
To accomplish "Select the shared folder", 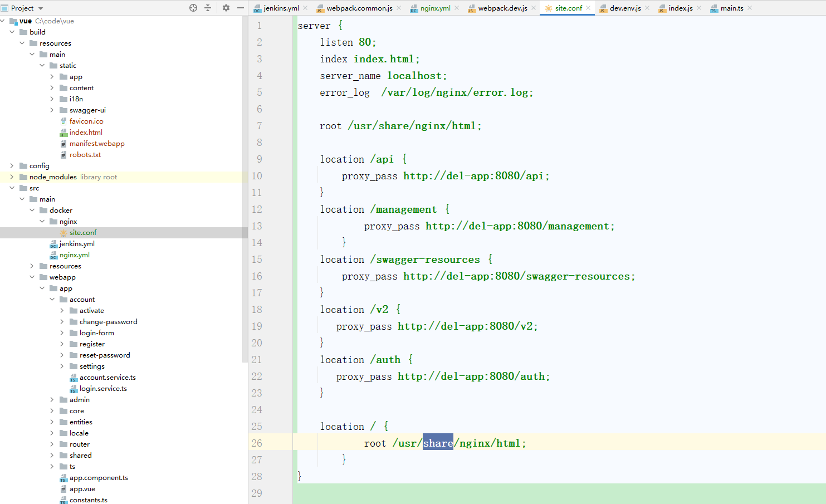I will click(x=80, y=455).
